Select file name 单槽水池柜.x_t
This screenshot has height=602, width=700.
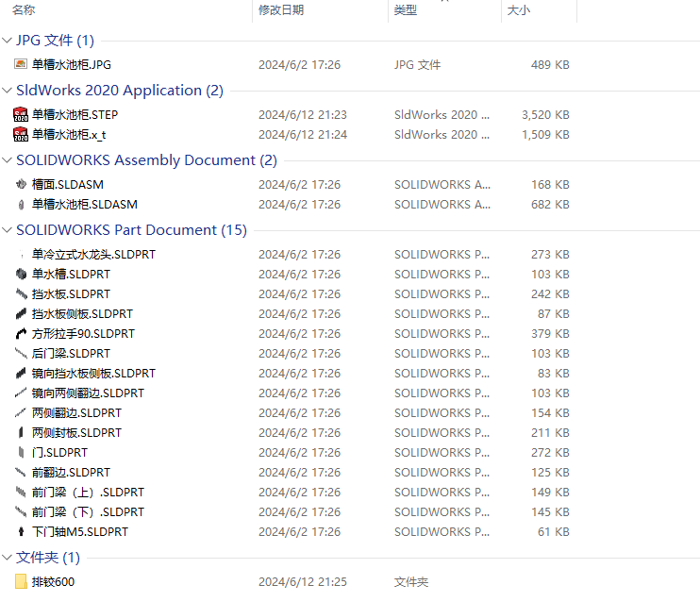point(69,134)
